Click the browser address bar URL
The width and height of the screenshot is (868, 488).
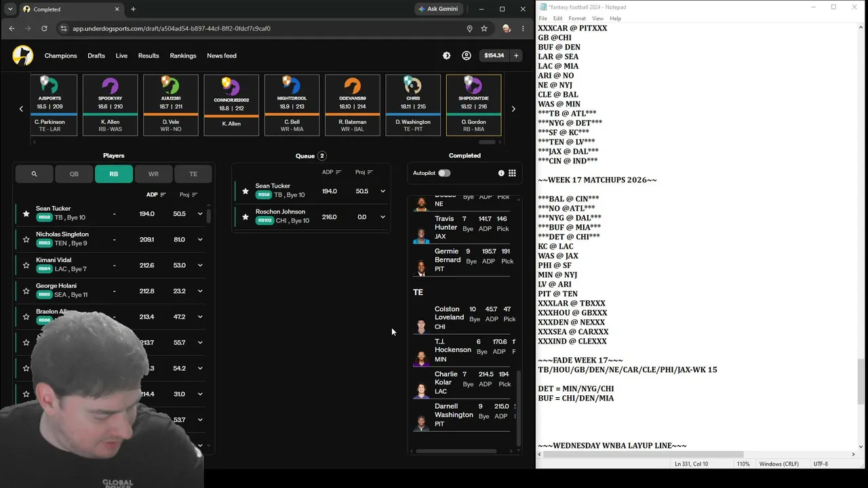click(172, 28)
